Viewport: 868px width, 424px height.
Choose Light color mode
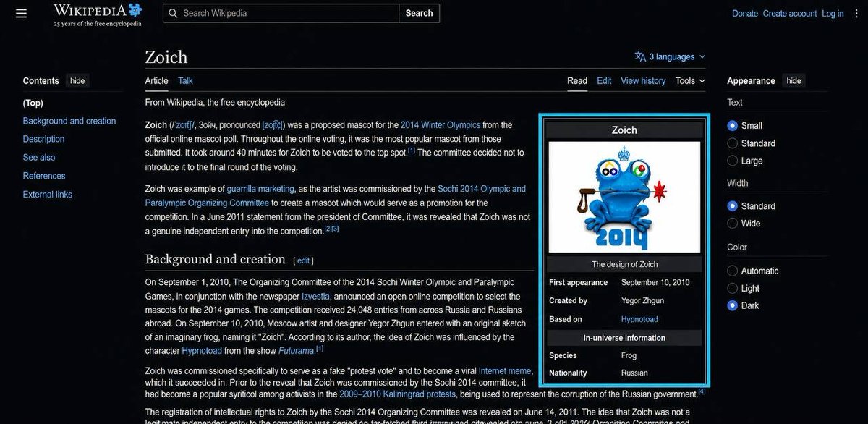[733, 288]
